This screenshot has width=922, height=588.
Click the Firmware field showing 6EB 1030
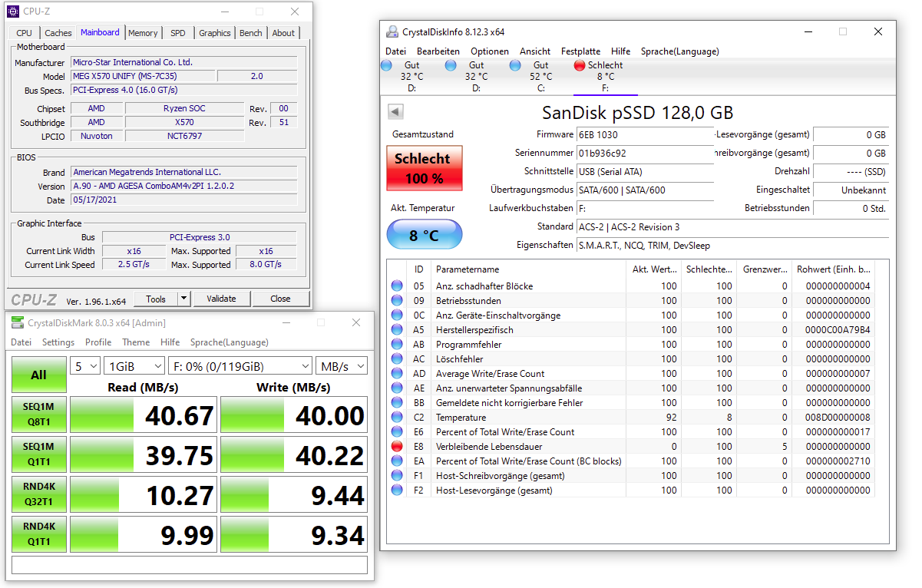coord(644,134)
